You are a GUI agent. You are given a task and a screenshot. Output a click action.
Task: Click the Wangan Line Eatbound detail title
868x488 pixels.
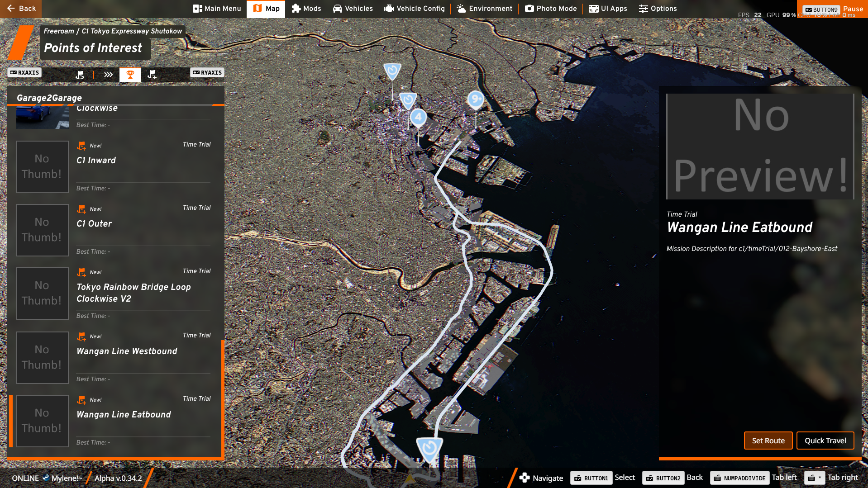[x=739, y=227]
